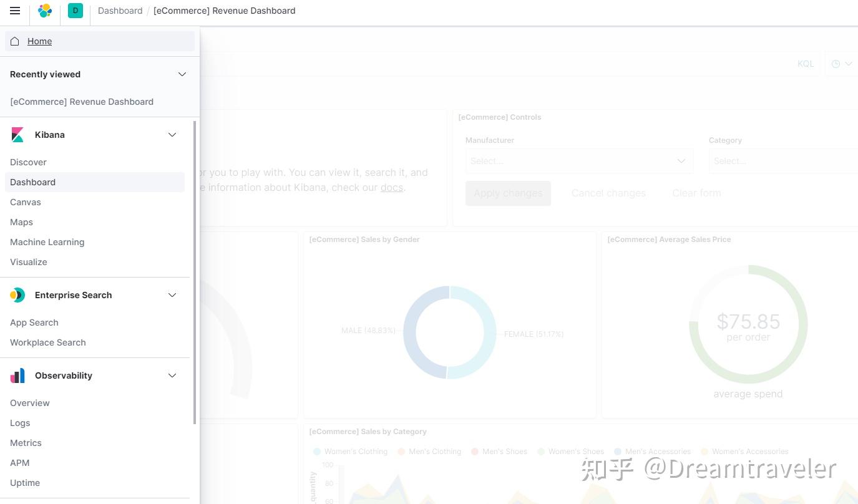Viewport: 858px width, 504px height.
Task: Open Machine Learning from the sidebar
Action: click(47, 242)
